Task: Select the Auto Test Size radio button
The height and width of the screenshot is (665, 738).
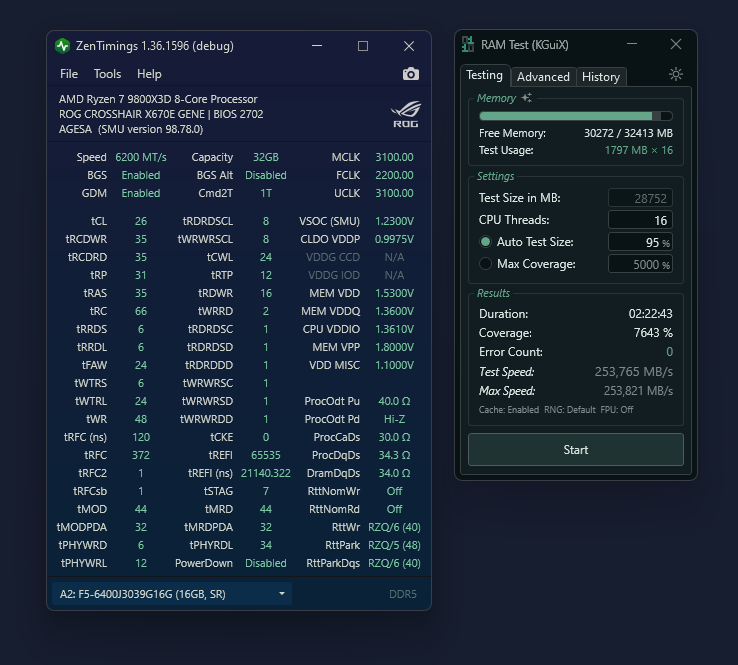Action: click(486, 242)
